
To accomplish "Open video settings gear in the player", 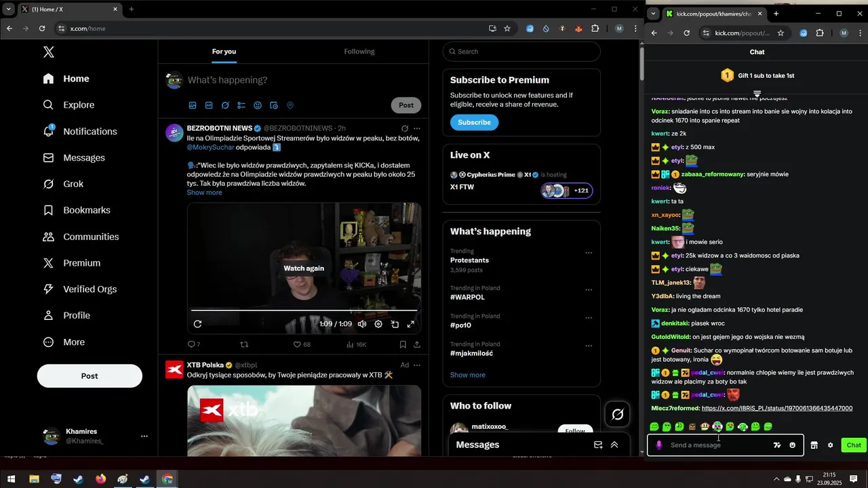I will (x=378, y=324).
